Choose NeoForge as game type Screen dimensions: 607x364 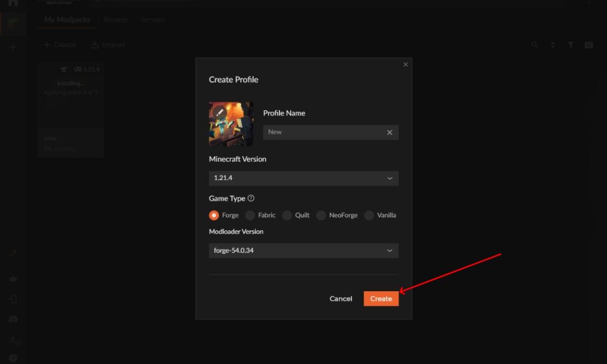pos(321,215)
